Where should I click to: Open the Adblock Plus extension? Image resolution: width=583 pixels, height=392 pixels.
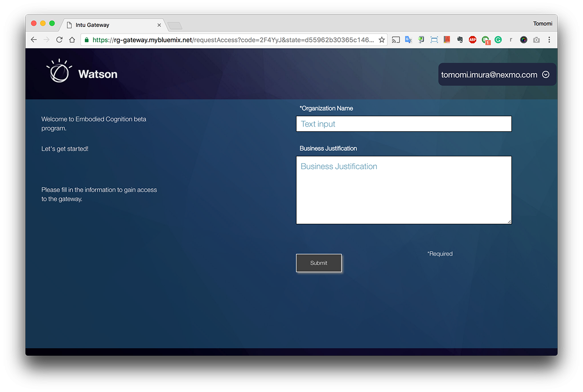[473, 40]
